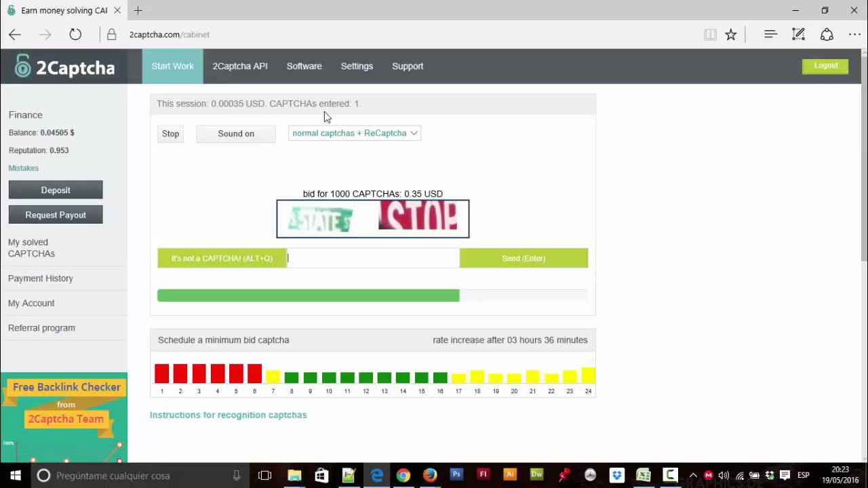Image resolution: width=868 pixels, height=488 pixels.
Task: Open Excel from the taskbar
Action: pyautogui.click(x=644, y=476)
